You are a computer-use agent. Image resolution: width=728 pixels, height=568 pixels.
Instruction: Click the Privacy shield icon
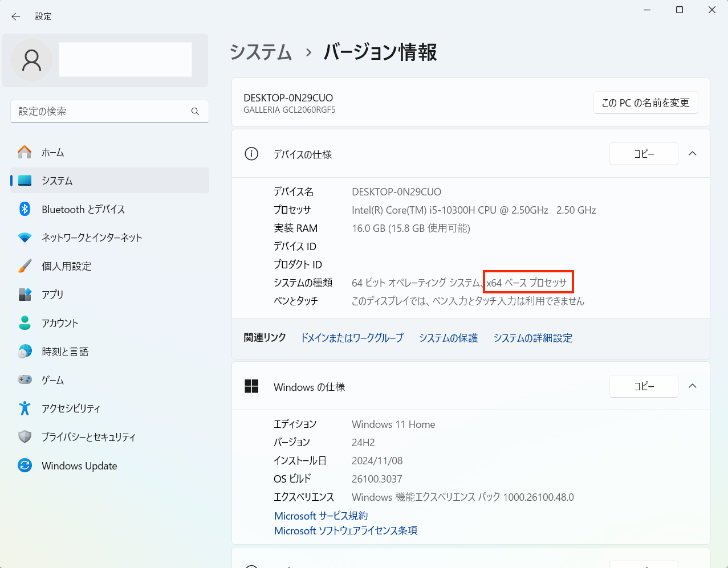(25, 437)
